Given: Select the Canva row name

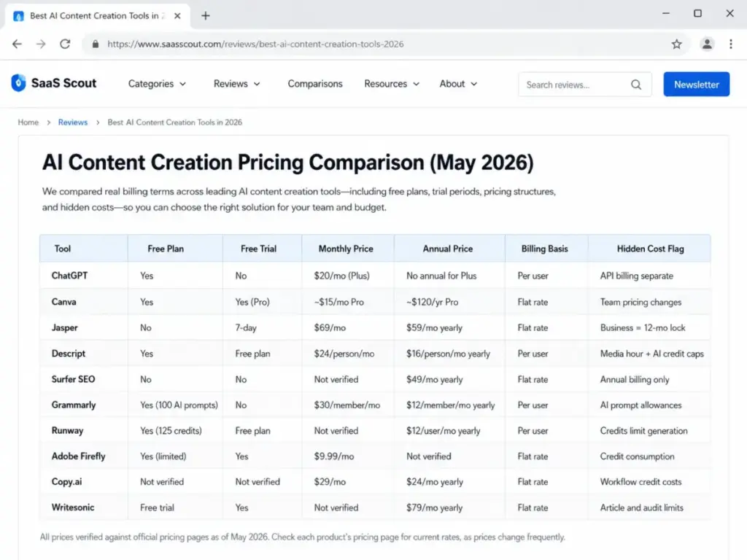Looking at the screenshot, I should pos(64,302).
